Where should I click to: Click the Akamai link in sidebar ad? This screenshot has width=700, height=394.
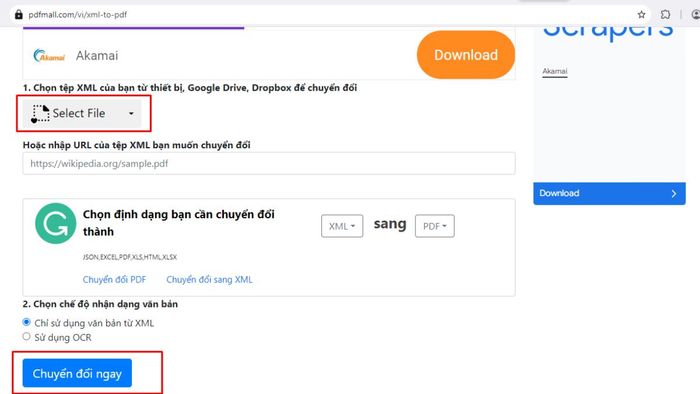pyautogui.click(x=555, y=71)
